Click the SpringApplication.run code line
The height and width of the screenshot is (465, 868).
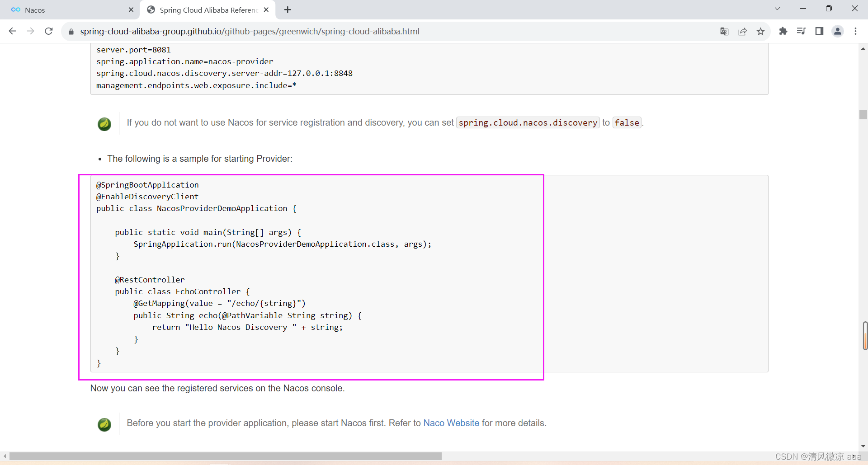coord(283,244)
